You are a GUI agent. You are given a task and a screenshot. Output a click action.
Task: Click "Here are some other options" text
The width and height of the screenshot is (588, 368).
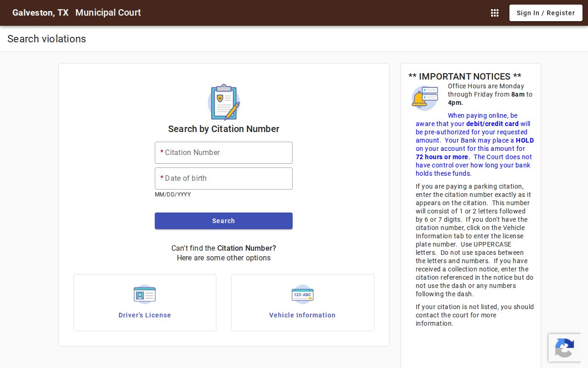224,258
